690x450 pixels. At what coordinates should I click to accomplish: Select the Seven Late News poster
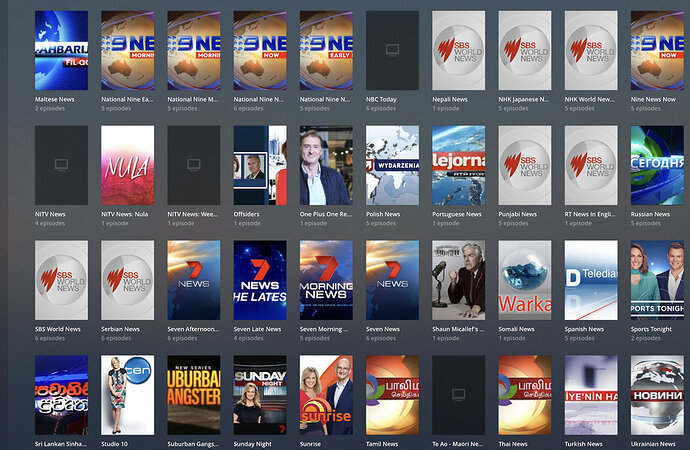coord(260,280)
